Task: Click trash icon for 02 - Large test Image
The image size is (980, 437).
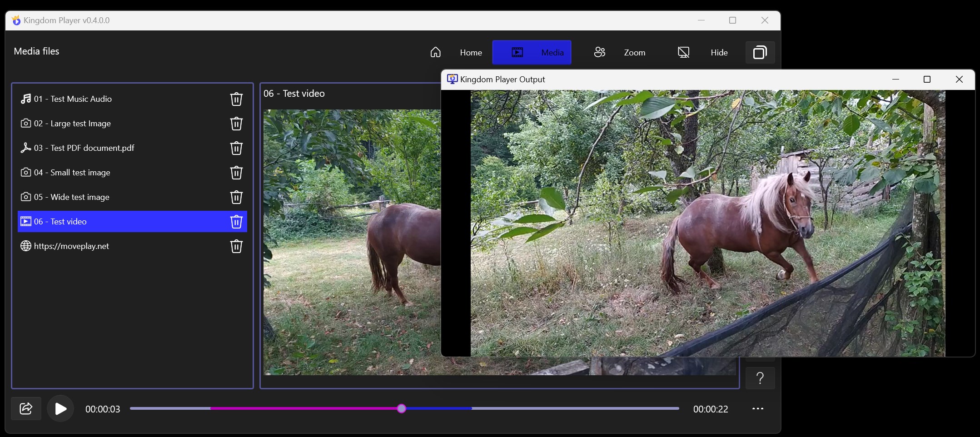Action: pyautogui.click(x=236, y=124)
